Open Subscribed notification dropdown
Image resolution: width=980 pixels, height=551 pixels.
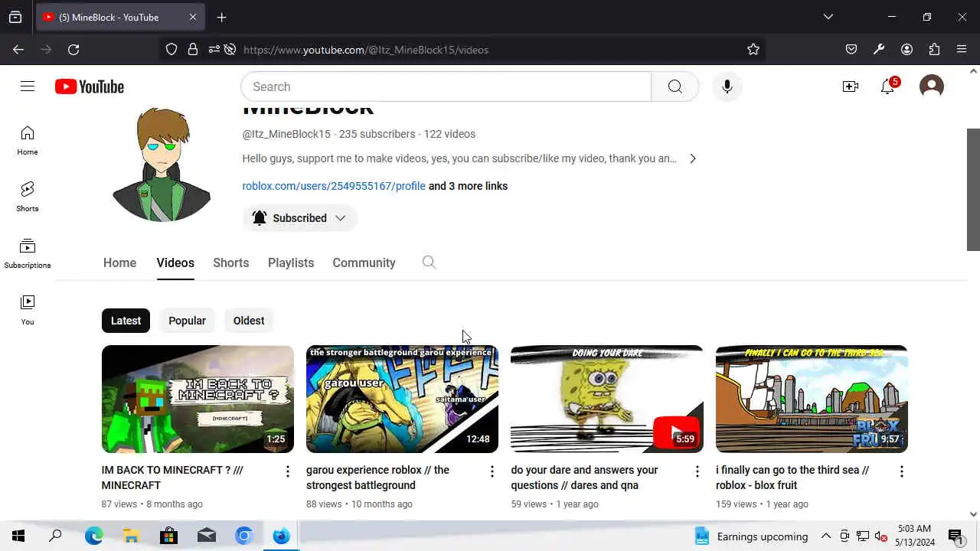coord(300,218)
